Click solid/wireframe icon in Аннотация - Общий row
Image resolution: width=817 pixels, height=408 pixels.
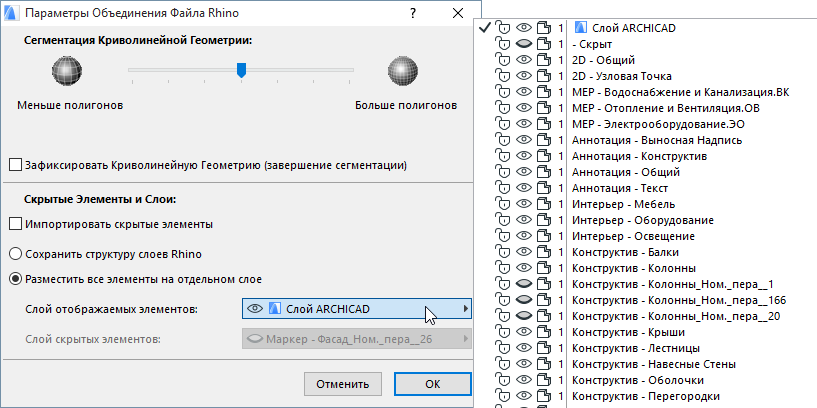click(x=544, y=172)
